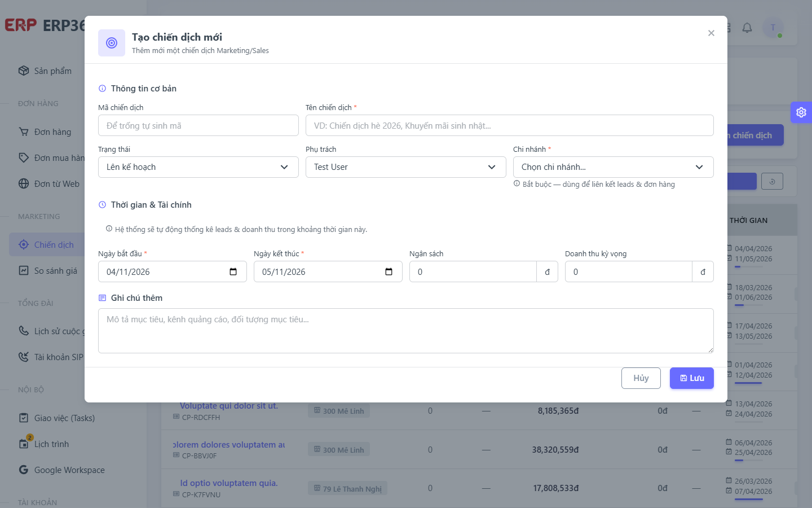
Task: Click the clock icon beside Thời gian & Tài chính
Action: [x=102, y=205]
